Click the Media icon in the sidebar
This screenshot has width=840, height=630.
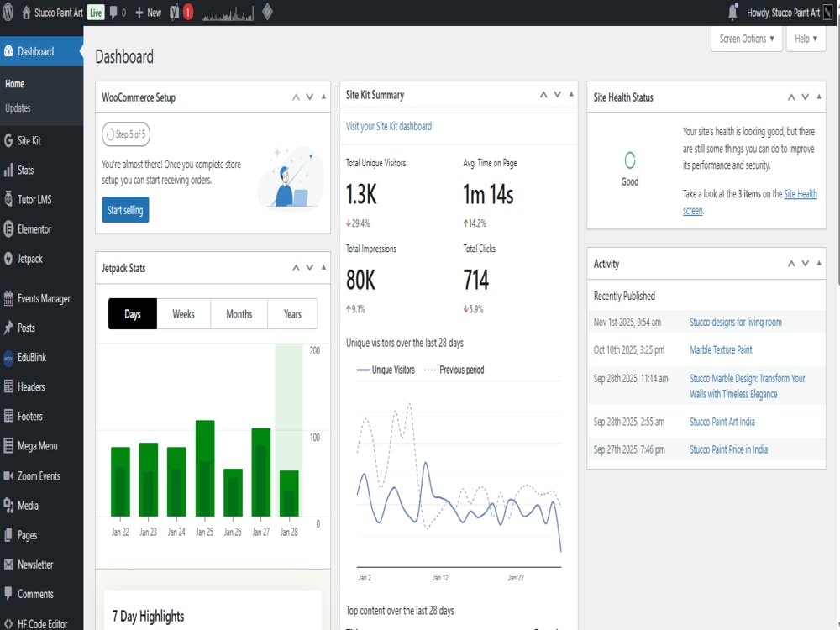click(8, 506)
